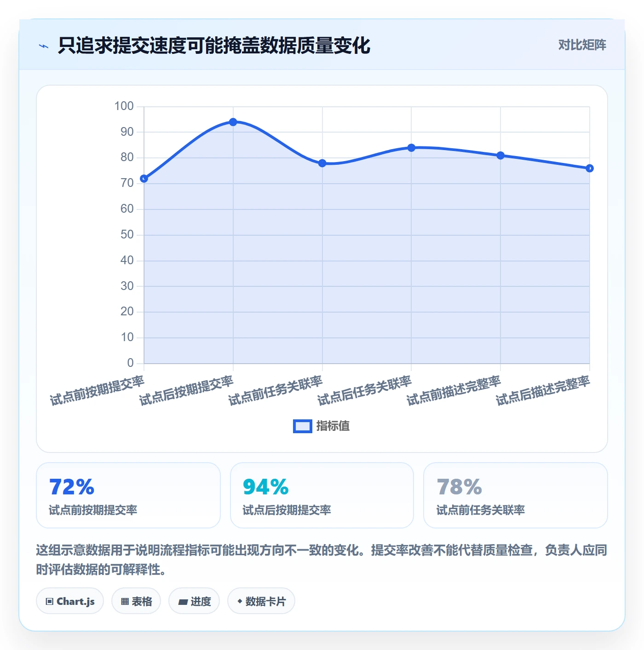Screen dimensions: 644x650
Task: Click the square icon in Chart.js chip
Action: [50, 602]
